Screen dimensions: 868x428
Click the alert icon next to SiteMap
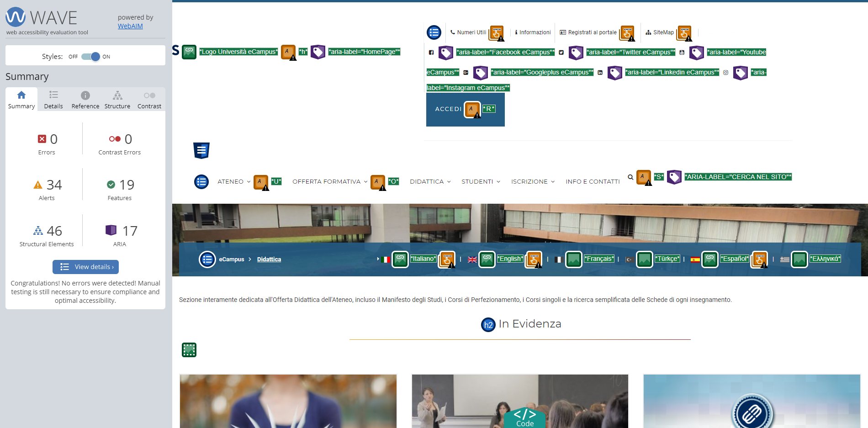point(684,33)
